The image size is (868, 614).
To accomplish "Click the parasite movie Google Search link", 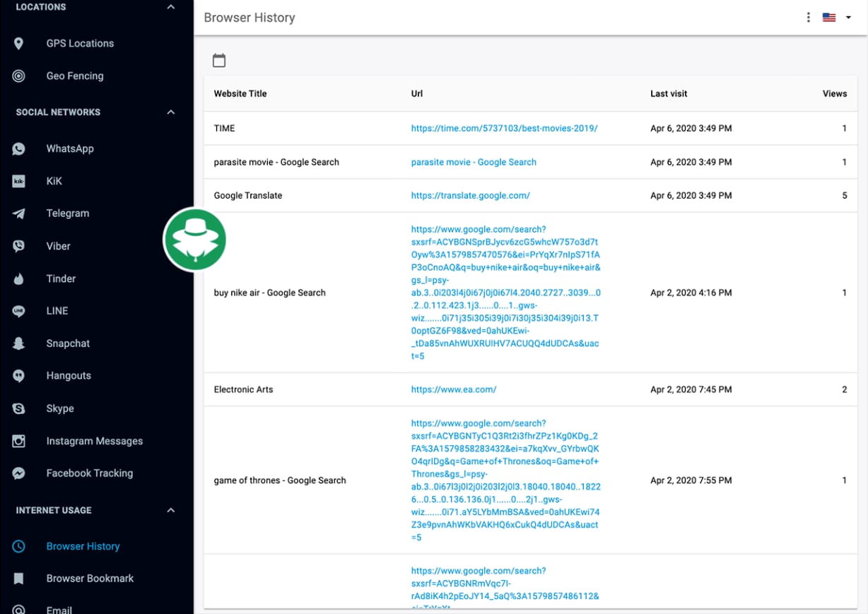I will coord(474,162).
